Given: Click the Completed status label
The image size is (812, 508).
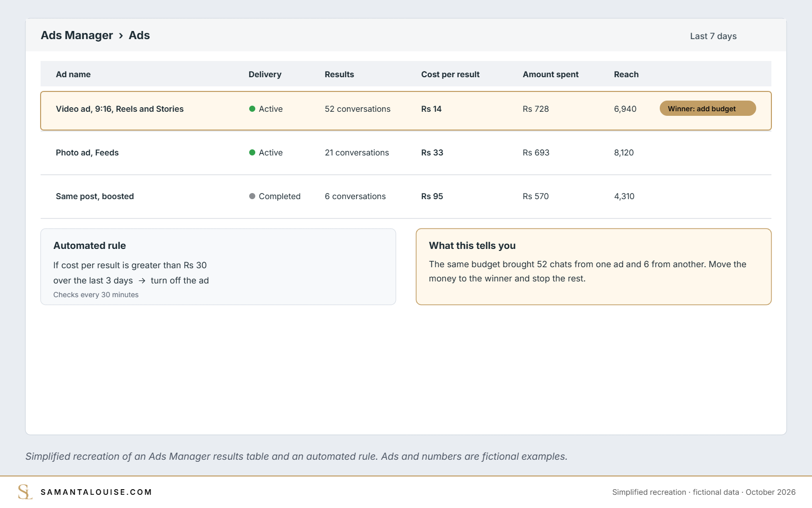Looking at the screenshot, I should click(280, 197).
